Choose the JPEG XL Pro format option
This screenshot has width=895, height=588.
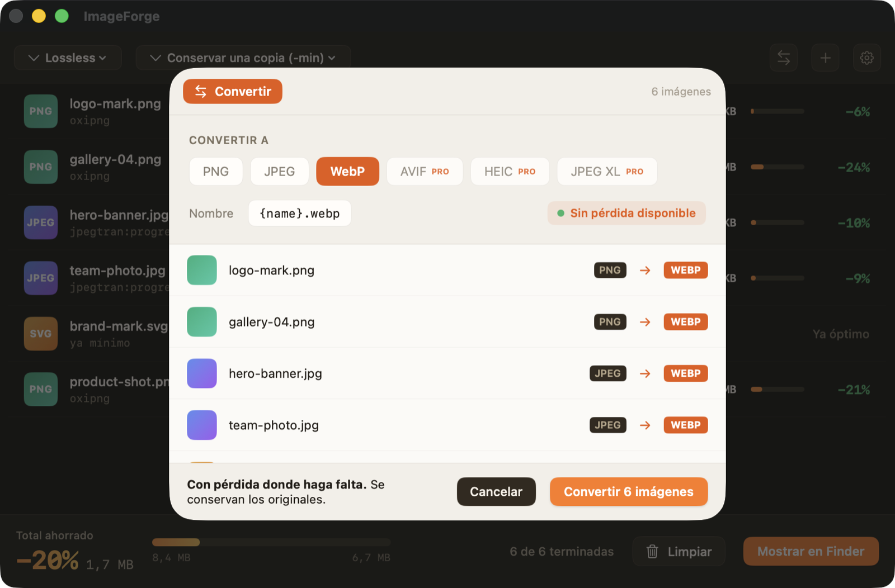pyautogui.click(x=607, y=171)
